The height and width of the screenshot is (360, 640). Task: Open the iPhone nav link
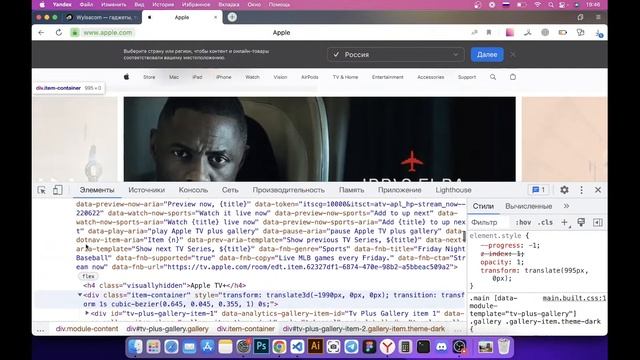pos(224,77)
